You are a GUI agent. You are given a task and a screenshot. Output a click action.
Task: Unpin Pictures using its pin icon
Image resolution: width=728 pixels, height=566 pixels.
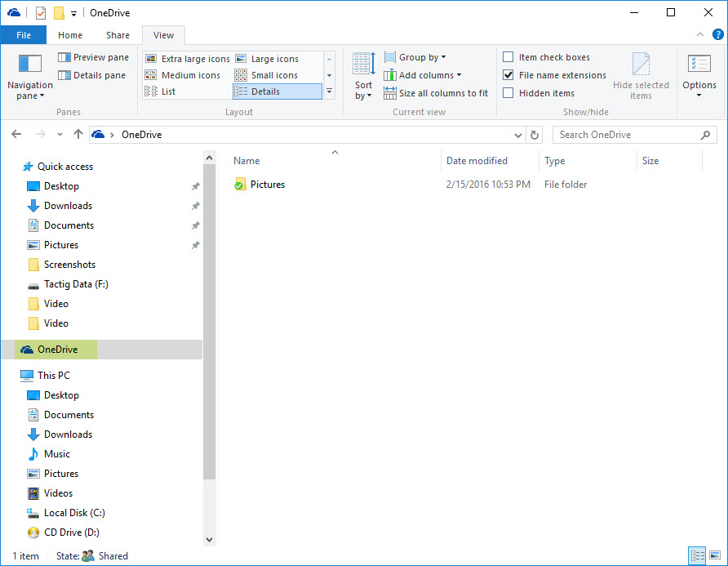click(195, 245)
